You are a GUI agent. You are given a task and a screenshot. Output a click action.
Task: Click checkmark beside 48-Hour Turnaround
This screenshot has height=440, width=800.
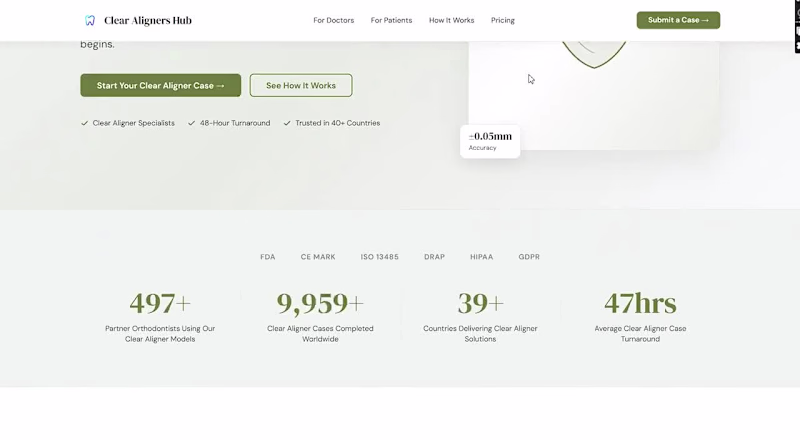point(191,123)
